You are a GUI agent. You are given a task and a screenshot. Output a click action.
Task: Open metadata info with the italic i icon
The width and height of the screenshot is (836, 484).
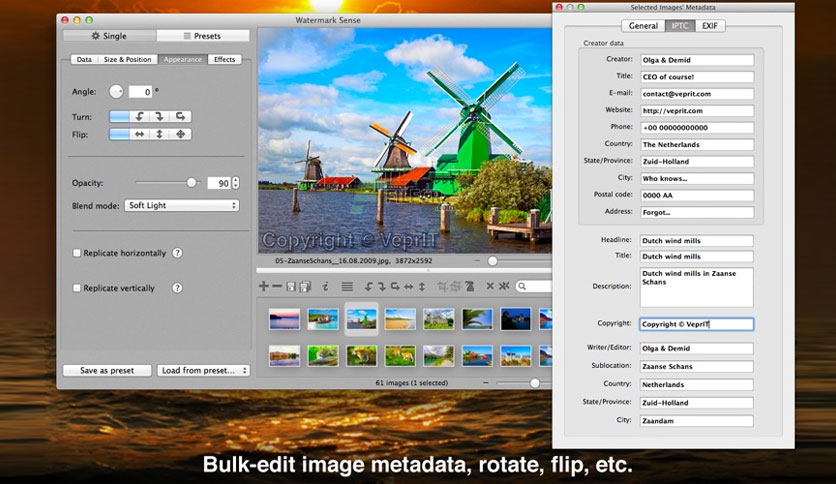[x=325, y=286]
